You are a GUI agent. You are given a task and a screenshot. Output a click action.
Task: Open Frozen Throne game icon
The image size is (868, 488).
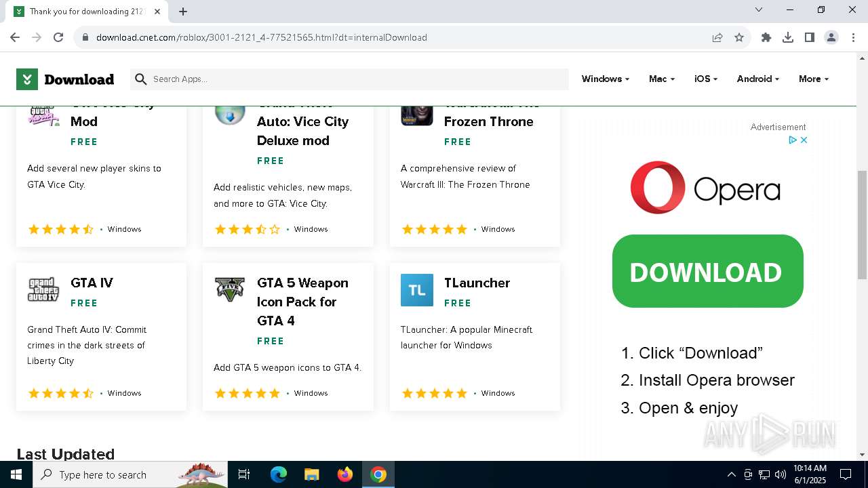pyautogui.click(x=417, y=115)
